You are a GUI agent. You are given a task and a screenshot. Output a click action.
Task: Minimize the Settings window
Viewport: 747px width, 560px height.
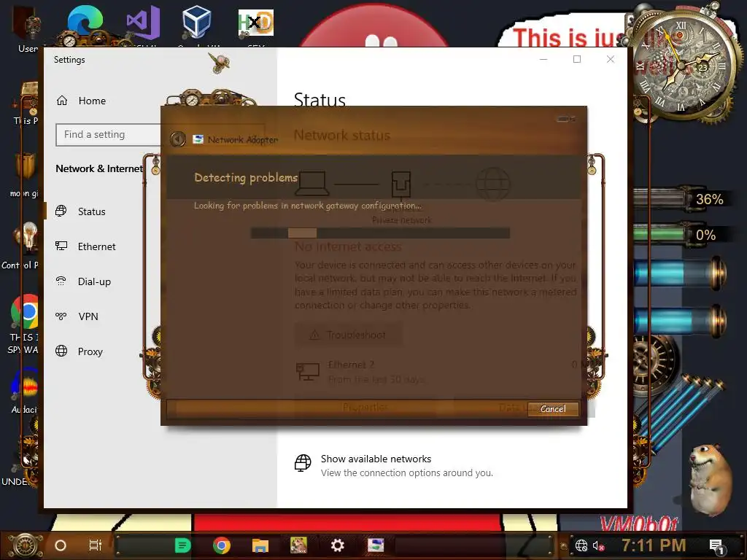543,59
